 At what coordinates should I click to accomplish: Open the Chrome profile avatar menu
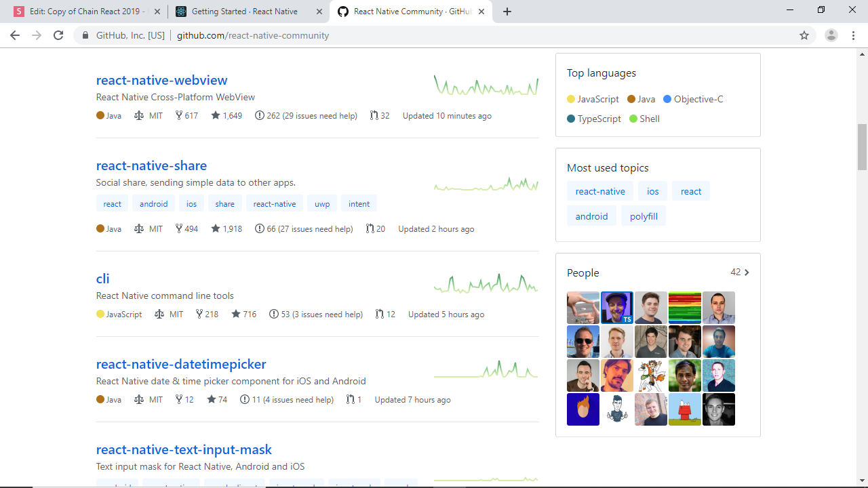click(x=831, y=35)
